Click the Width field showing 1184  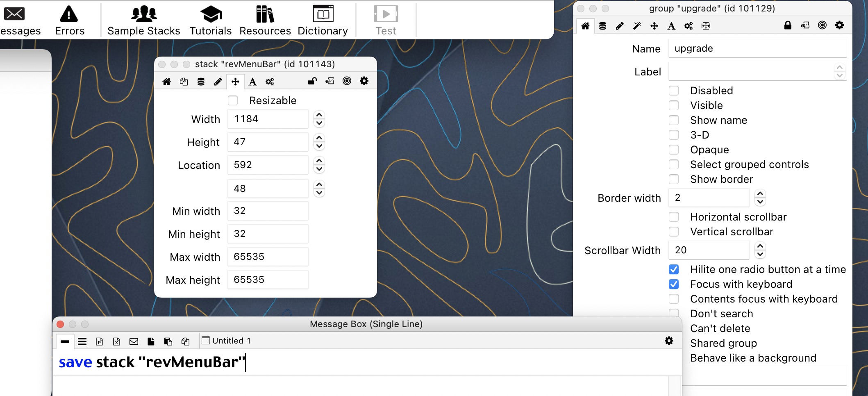point(268,119)
